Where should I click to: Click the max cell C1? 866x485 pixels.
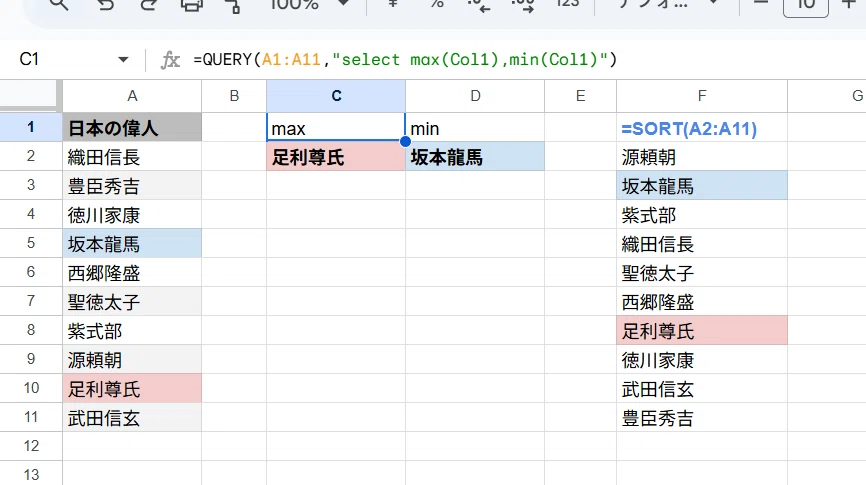pyautogui.click(x=336, y=128)
